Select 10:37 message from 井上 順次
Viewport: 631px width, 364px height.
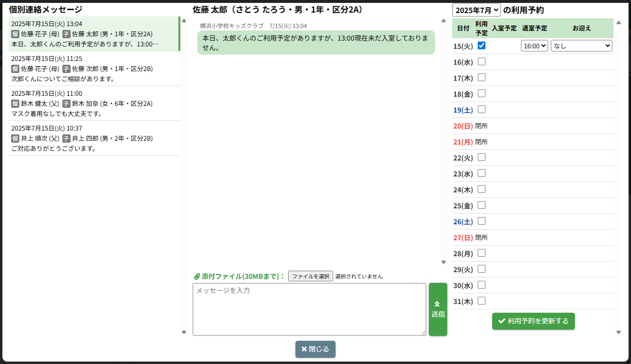tap(94, 138)
